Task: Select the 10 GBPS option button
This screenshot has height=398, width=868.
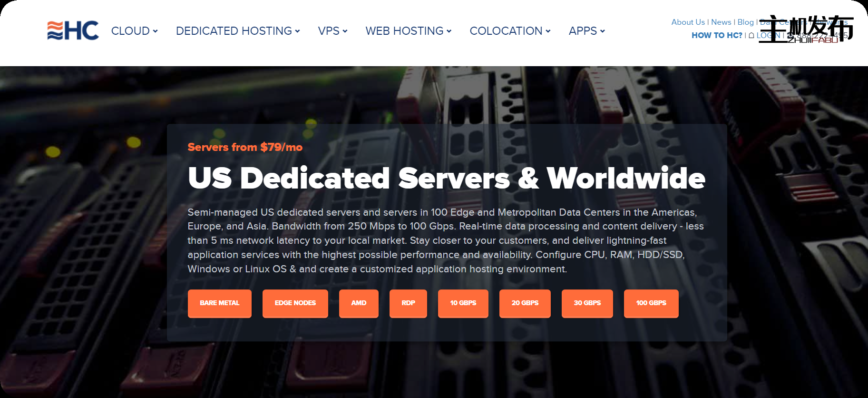Action: pyautogui.click(x=463, y=303)
